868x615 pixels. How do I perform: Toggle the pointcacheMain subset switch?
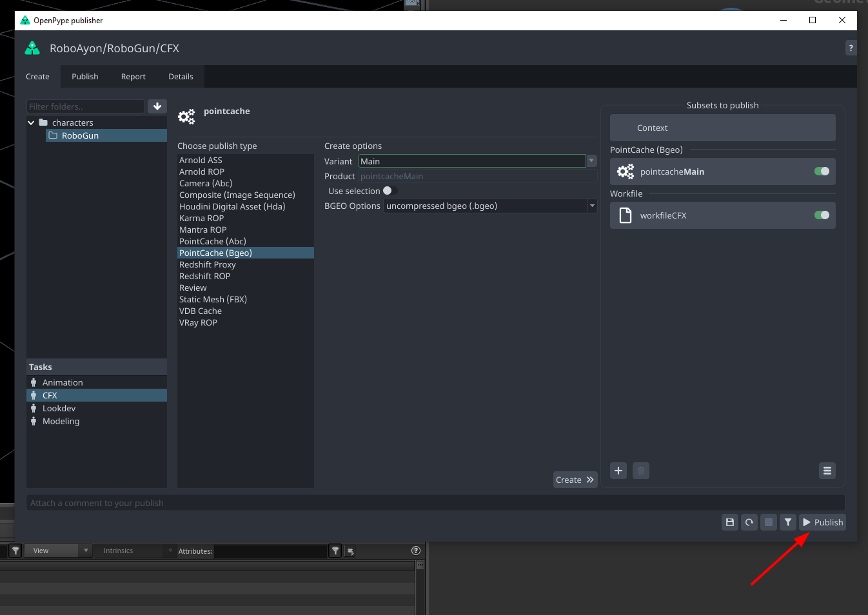click(x=821, y=171)
